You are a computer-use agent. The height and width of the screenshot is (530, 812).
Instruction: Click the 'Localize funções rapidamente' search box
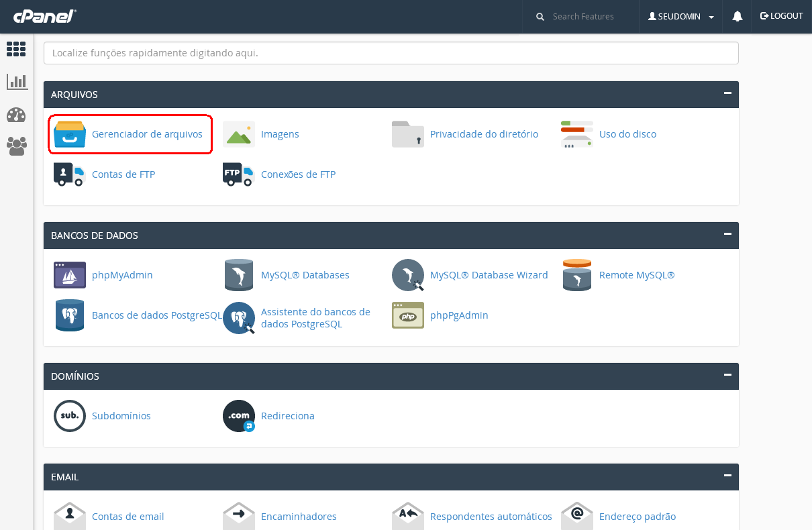point(391,53)
